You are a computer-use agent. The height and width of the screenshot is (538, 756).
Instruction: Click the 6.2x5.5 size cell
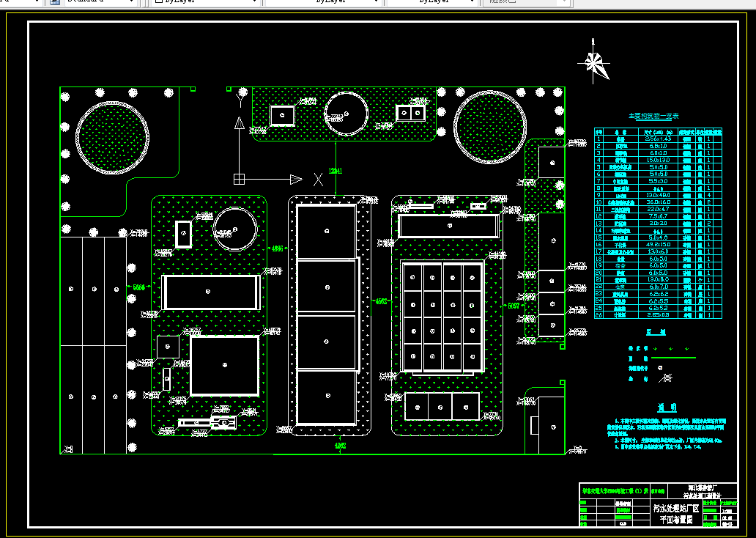658,301
